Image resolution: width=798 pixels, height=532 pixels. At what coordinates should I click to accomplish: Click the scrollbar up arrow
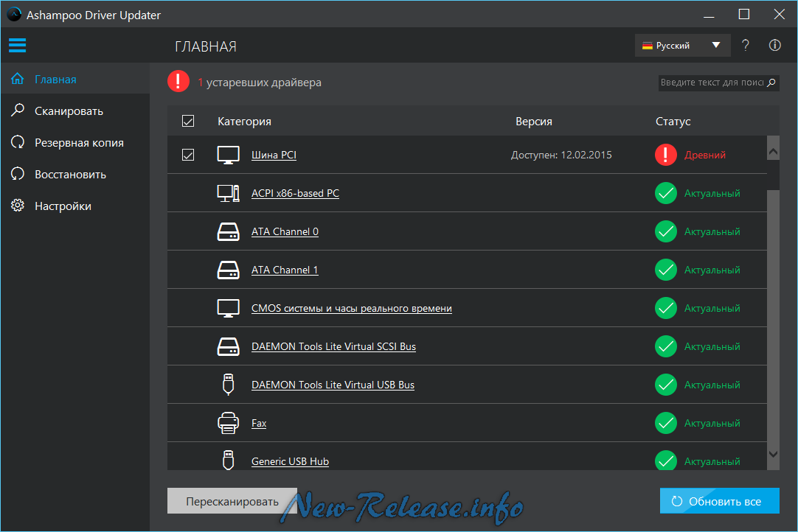(773, 151)
